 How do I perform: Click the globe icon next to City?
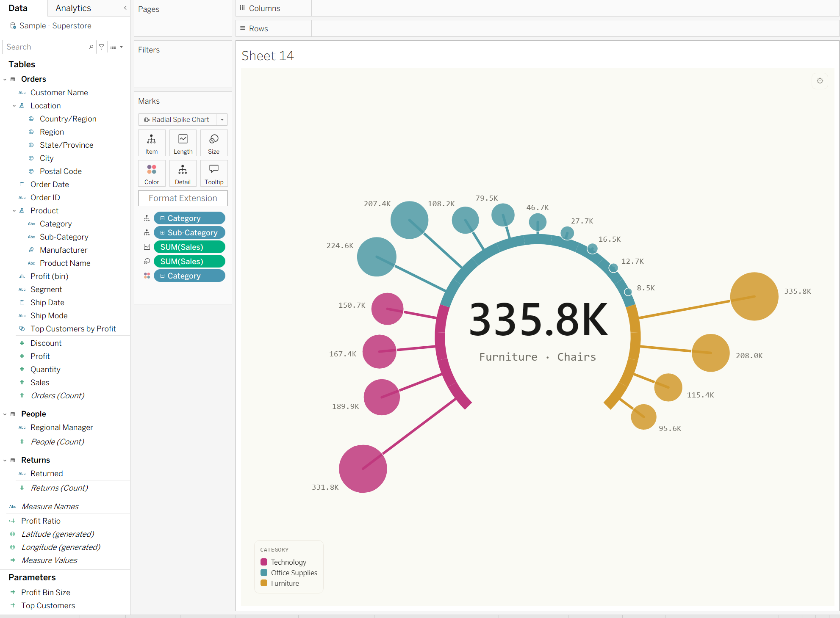coord(31,158)
